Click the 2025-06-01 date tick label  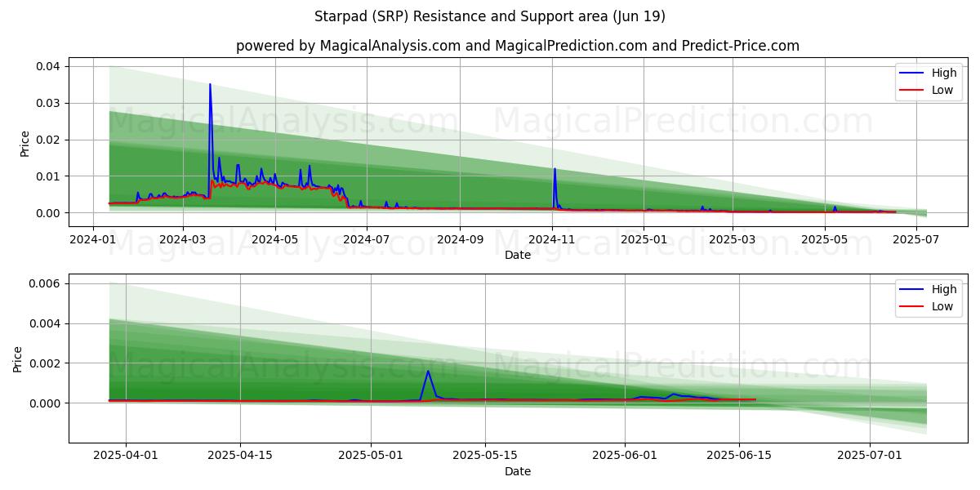(x=625, y=456)
